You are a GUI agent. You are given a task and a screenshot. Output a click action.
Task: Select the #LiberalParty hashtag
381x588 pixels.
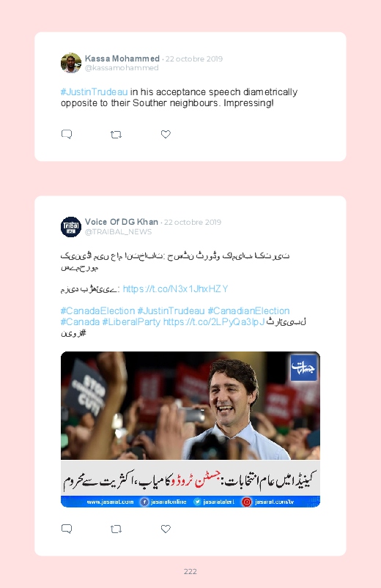pyautogui.click(x=131, y=321)
